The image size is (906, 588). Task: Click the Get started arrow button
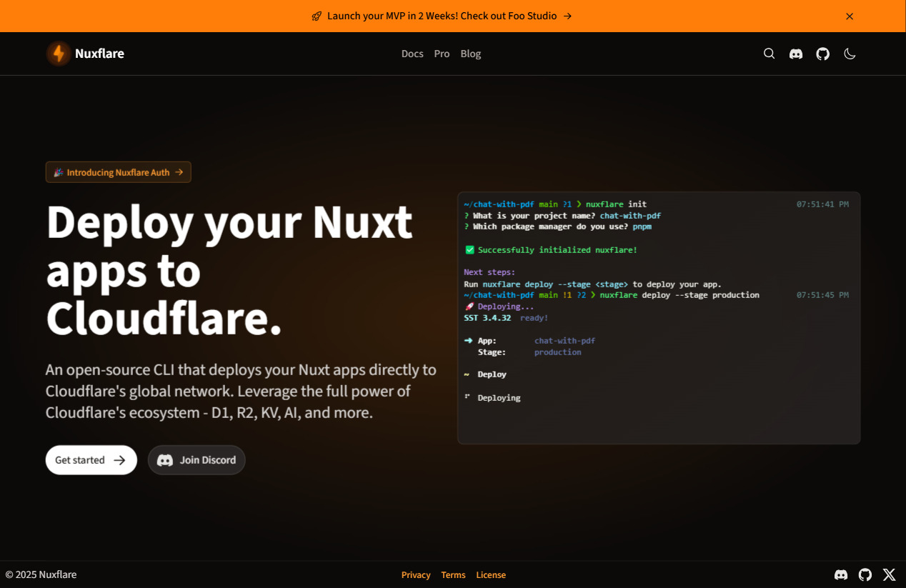[91, 459]
